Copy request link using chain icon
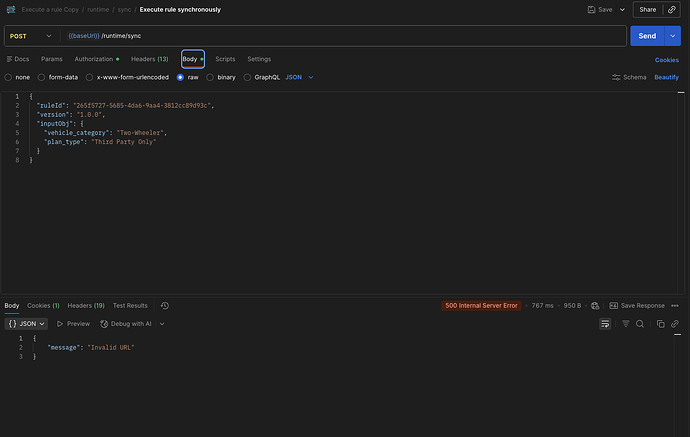The image size is (690, 437). [x=672, y=9]
